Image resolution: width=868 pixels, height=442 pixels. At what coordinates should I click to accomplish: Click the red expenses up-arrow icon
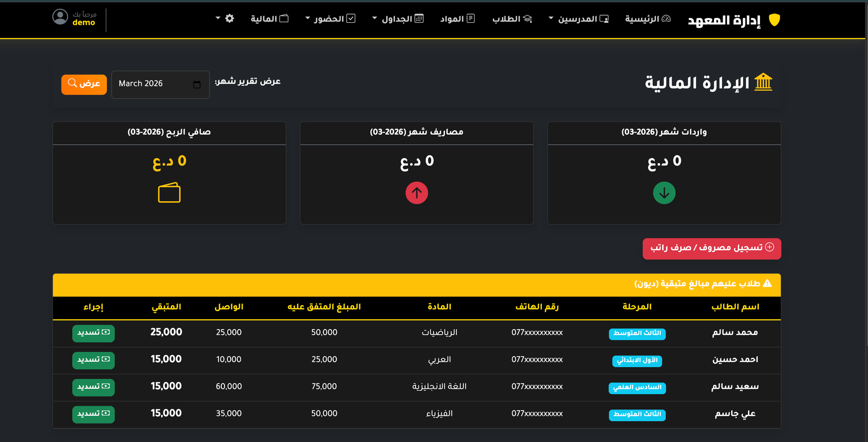(x=417, y=193)
